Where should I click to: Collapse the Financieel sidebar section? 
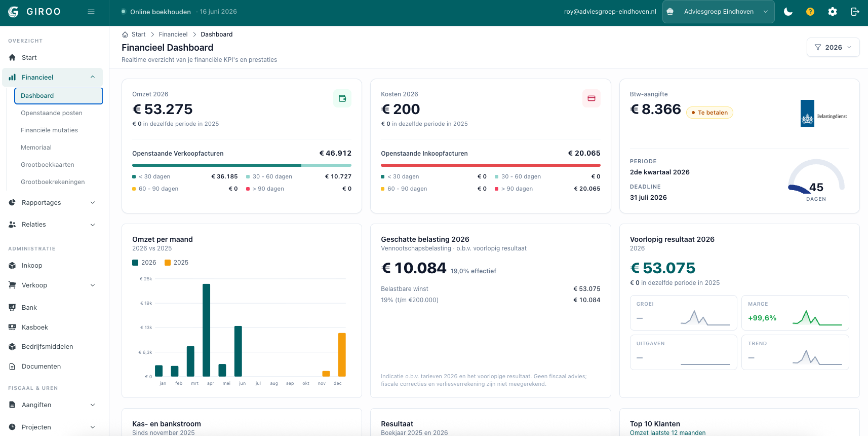tap(93, 77)
